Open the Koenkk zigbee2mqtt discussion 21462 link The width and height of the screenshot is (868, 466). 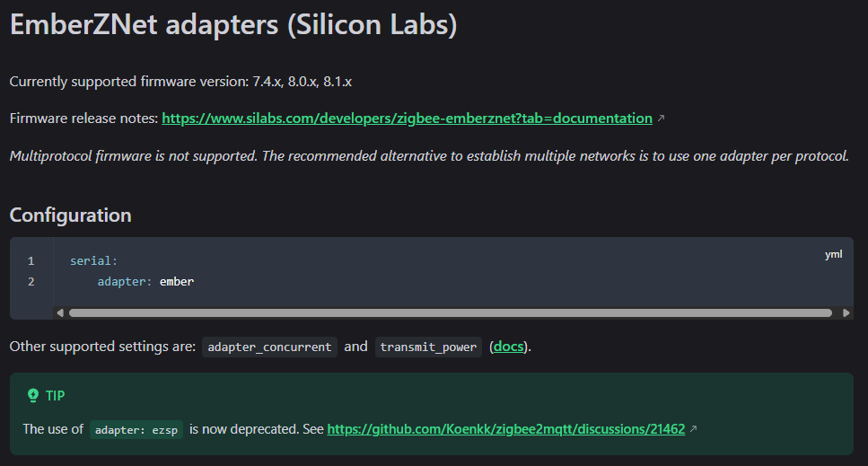pyautogui.click(x=505, y=429)
